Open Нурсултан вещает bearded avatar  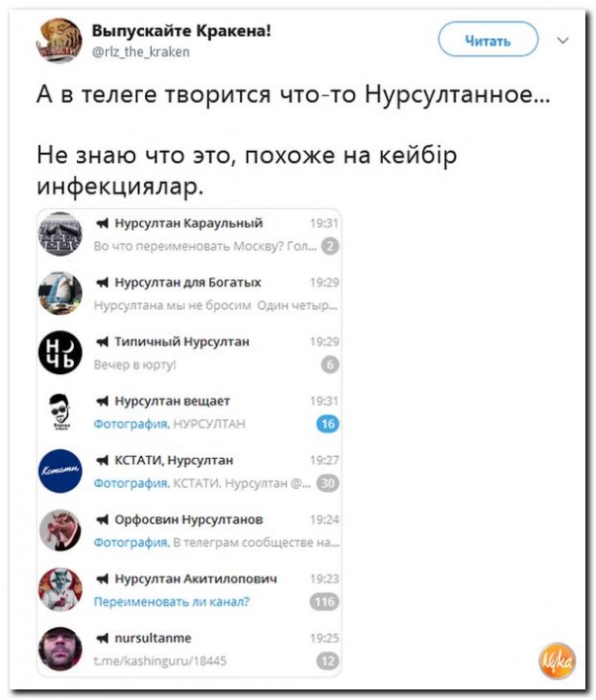click(x=60, y=412)
